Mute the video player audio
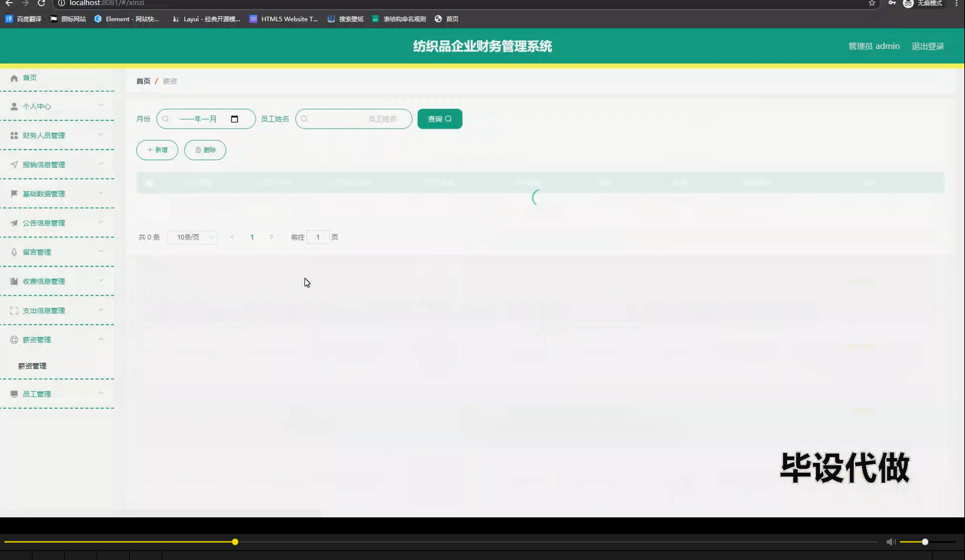The width and height of the screenshot is (965, 560). tap(891, 542)
